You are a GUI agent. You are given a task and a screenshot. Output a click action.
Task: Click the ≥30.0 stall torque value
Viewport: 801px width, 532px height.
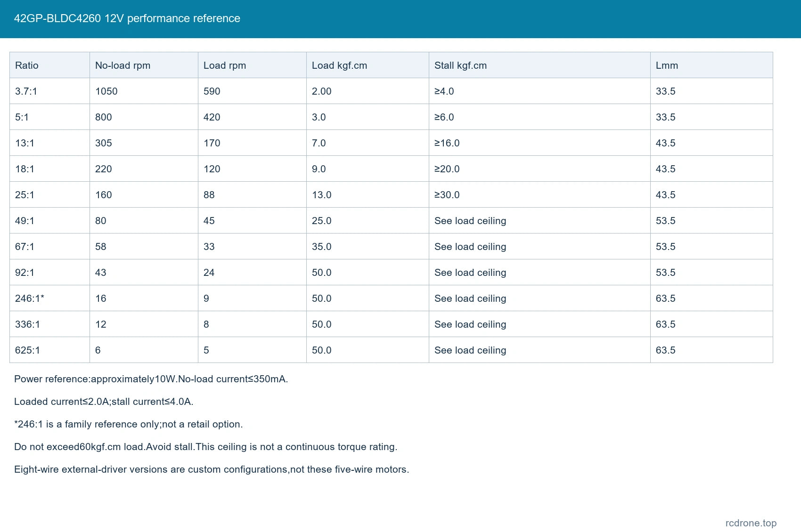coord(447,195)
